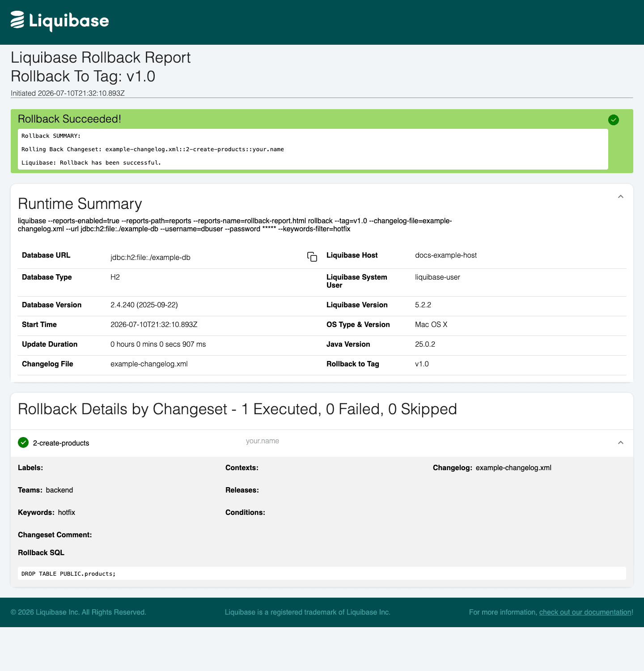
Task: Click the Liquibase Rollback Report title
Action: [x=101, y=58]
